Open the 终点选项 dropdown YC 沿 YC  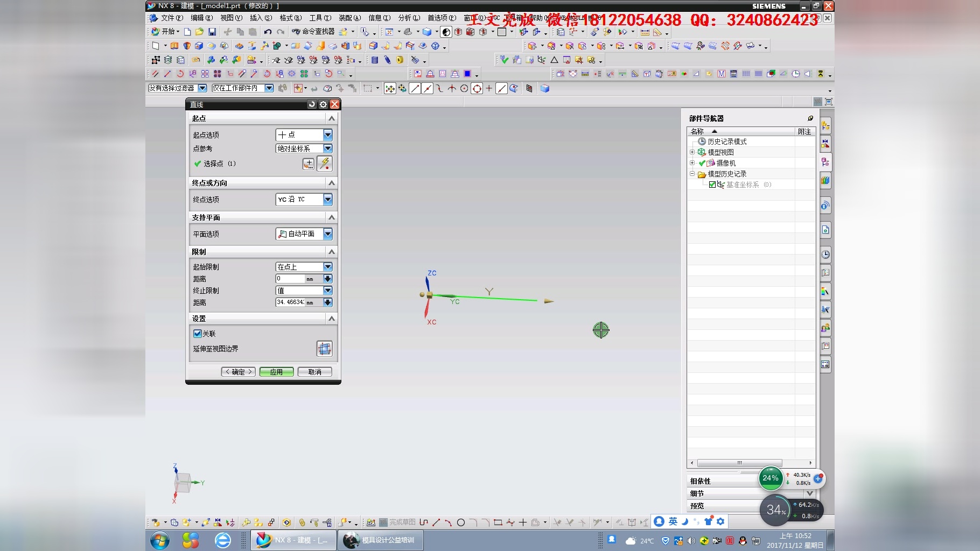(304, 200)
